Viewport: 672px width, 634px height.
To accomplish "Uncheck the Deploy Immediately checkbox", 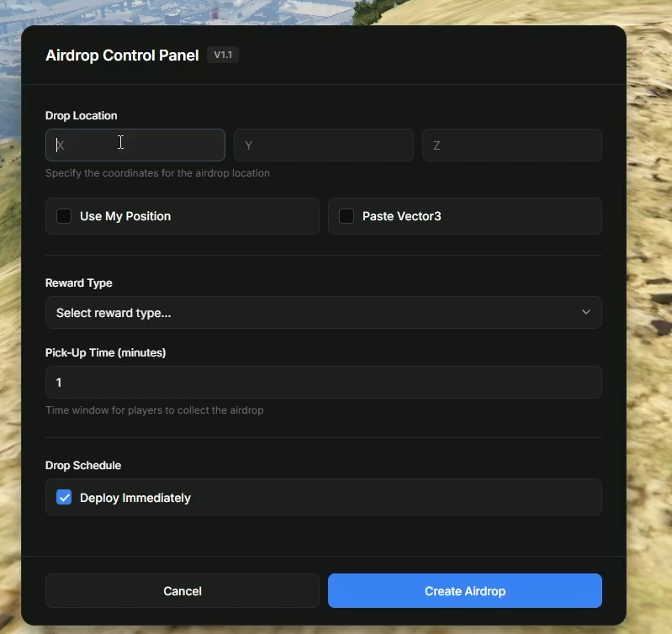I will [x=64, y=497].
